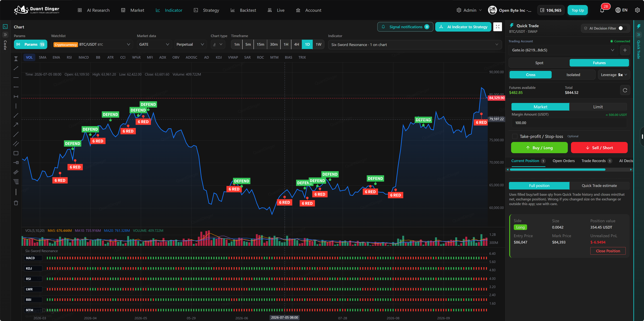Check the Take-profit / Stop-loss box
Image resolution: width=644 pixels, height=321 pixels.
point(515,137)
